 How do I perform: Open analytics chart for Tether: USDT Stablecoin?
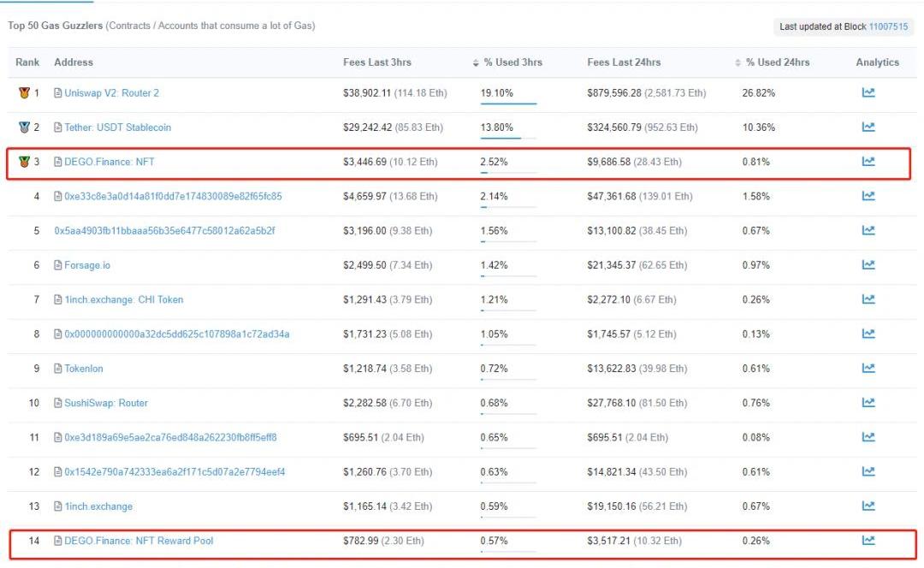(x=868, y=127)
